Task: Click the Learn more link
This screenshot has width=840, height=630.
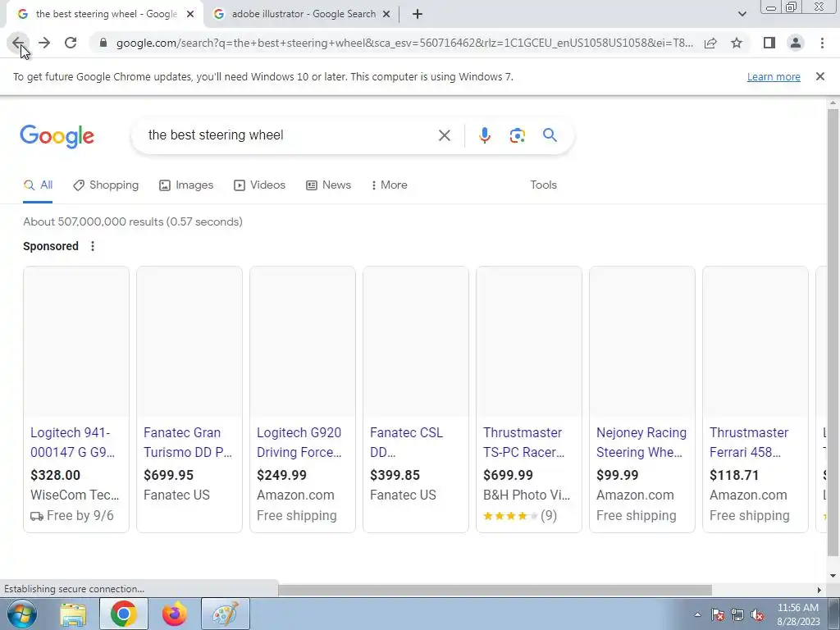Action: [x=774, y=76]
